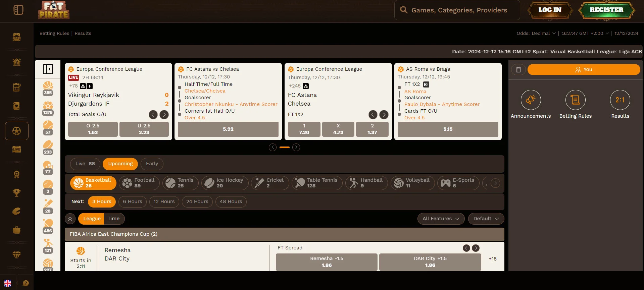Open stream icon beside AS Roma FT 1X2
The image size is (644, 290).
pyautogui.click(x=426, y=84)
